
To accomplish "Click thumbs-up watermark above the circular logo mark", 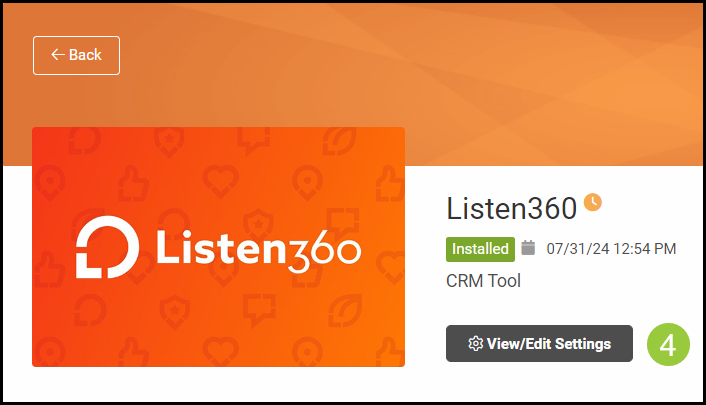I will 133,183.
